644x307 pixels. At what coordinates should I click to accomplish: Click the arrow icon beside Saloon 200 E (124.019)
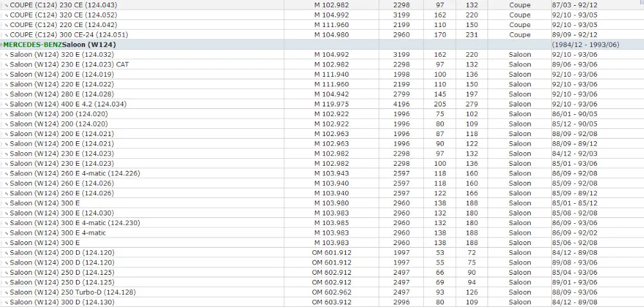pyautogui.click(x=6, y=74)
